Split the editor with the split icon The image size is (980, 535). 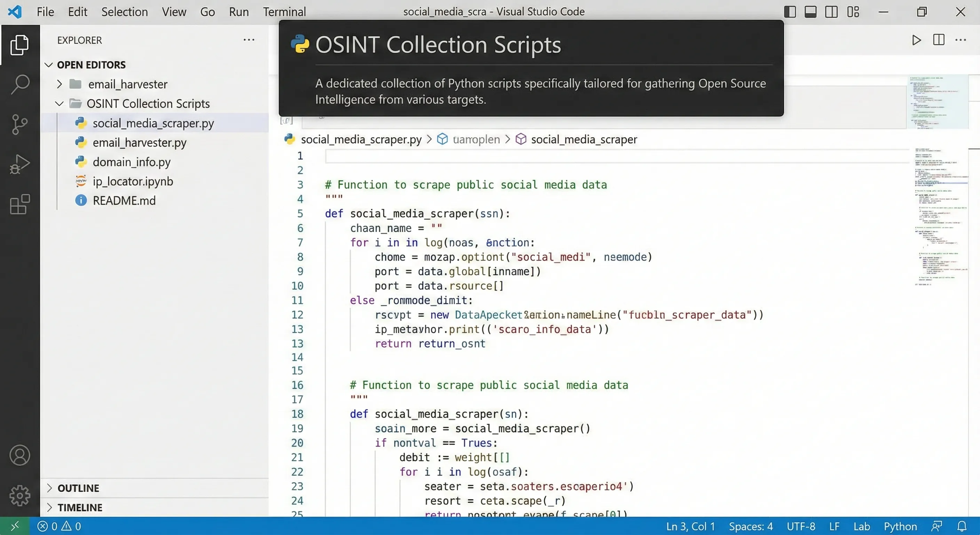939,40
